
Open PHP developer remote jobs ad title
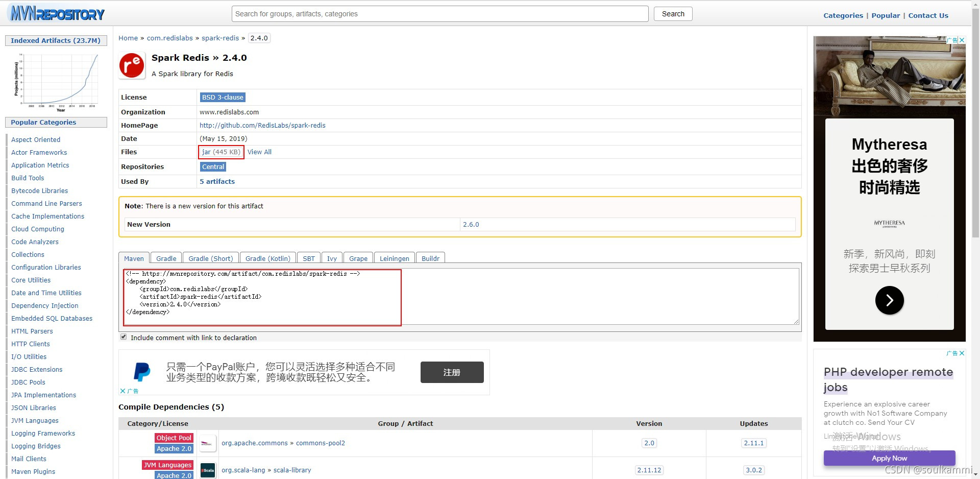pos(888,379)
